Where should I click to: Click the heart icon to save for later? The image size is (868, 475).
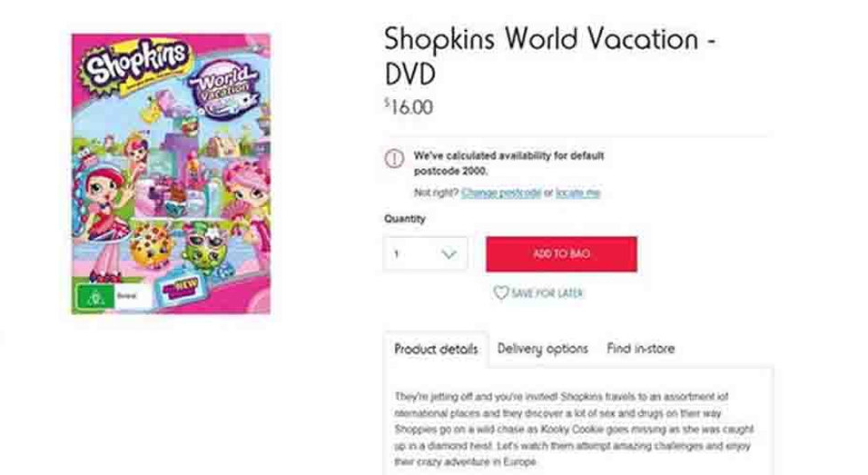pyautogui.click(x=500, y=293)
